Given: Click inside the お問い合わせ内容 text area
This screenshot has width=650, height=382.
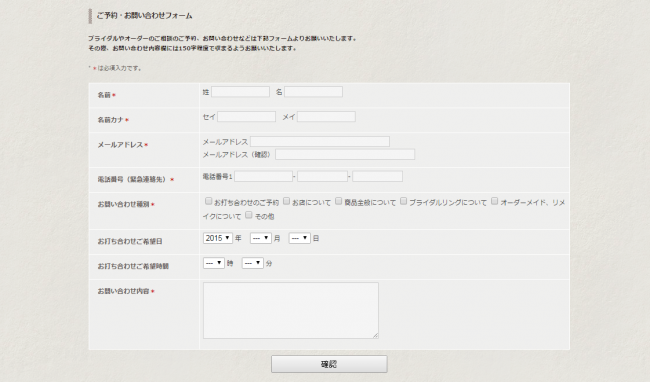Looking at the screenshot, I should 291,310.
